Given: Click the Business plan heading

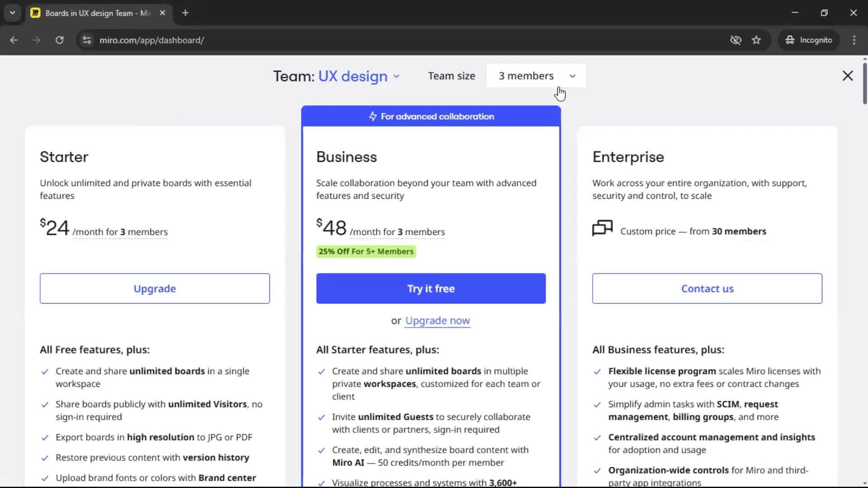Looking at the screenshot, I should tap(346, 157).
